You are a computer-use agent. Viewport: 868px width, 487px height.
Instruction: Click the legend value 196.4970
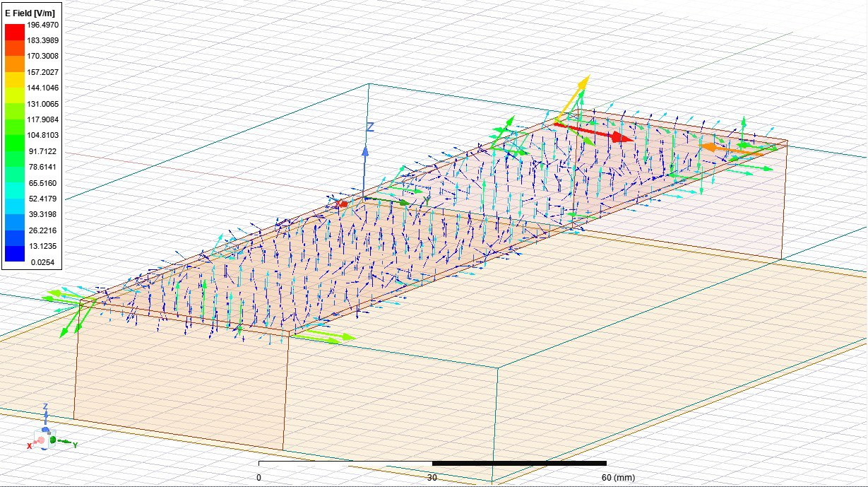coord(43,25)
